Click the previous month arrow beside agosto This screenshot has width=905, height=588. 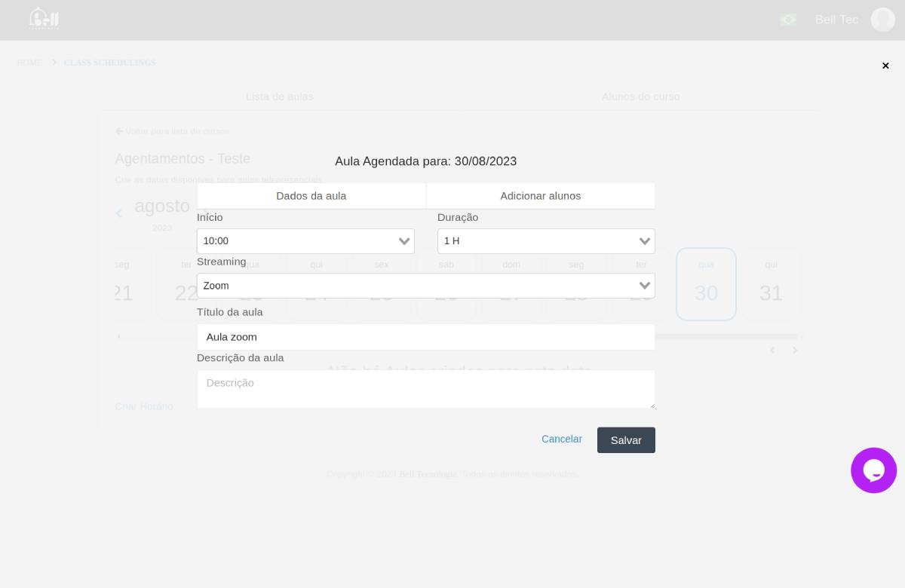click(x=119, y=213)
